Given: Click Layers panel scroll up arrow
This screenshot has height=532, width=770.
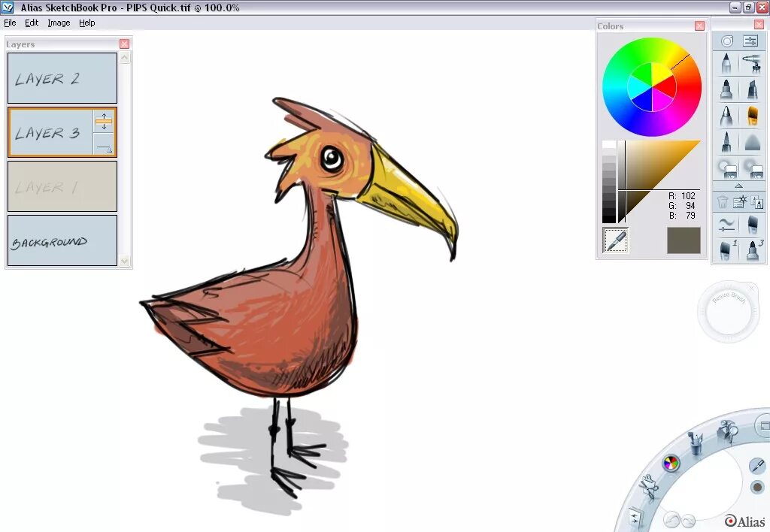Looking at the screenshot, I should pos(125,58).
